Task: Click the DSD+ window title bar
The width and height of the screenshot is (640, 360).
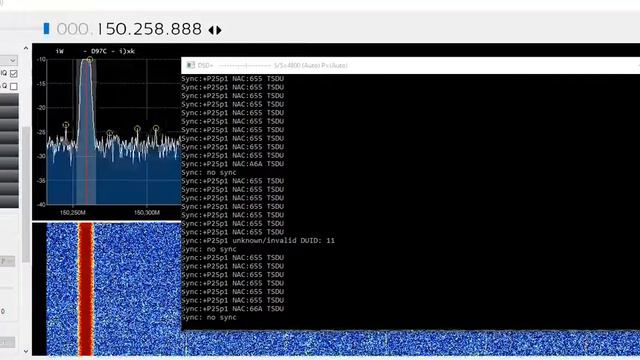Action: pos(411,65)
